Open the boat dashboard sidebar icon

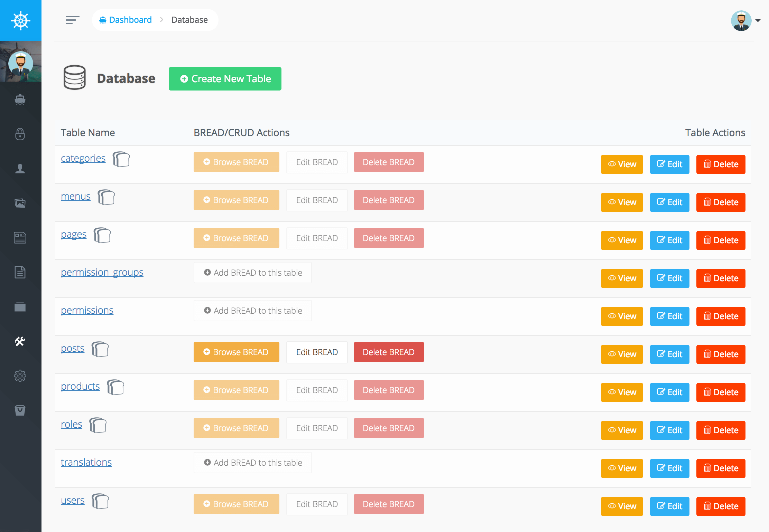point(20,99)
